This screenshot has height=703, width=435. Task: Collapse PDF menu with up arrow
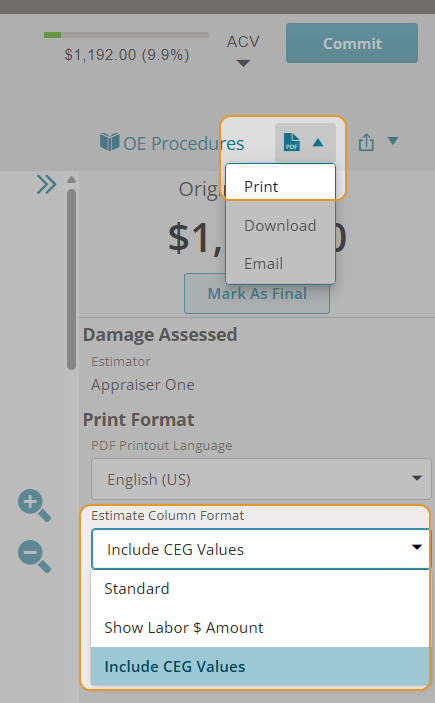[x=318, y=143]
